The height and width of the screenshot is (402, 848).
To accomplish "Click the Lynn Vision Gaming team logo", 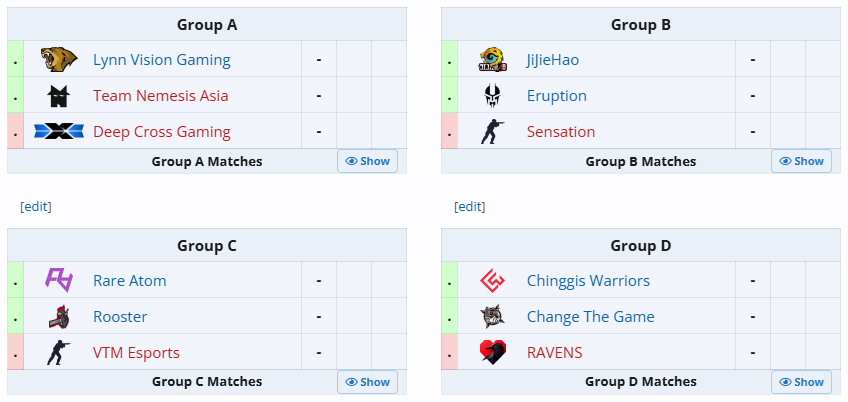I will coord(58,60).
